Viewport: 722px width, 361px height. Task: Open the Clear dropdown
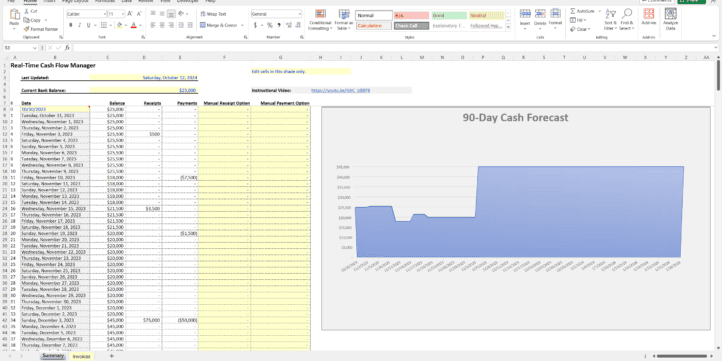point(580,29)
